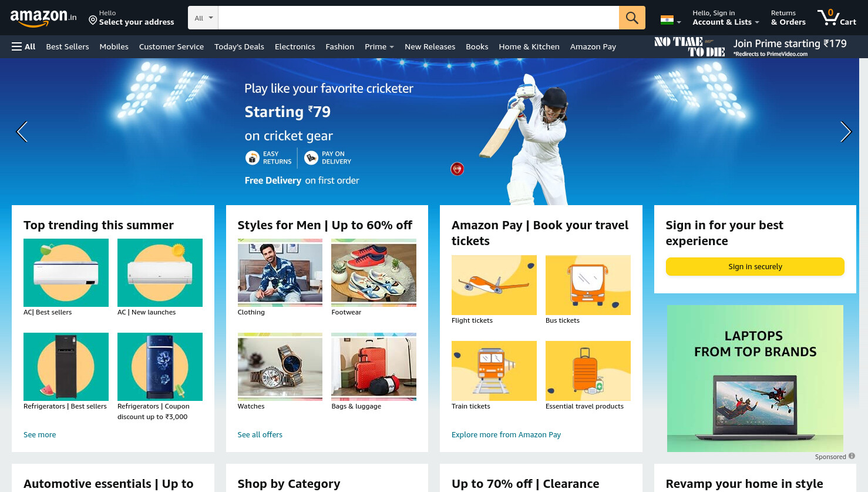Go to New Releases
This screenshot has height=492, width=868.
click(430, 46)
